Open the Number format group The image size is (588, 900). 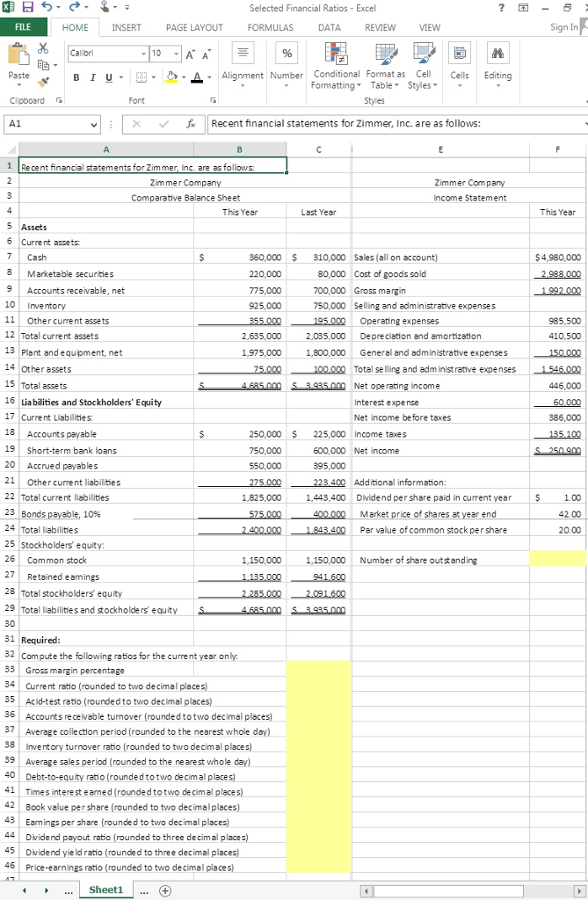pos(287,64)
